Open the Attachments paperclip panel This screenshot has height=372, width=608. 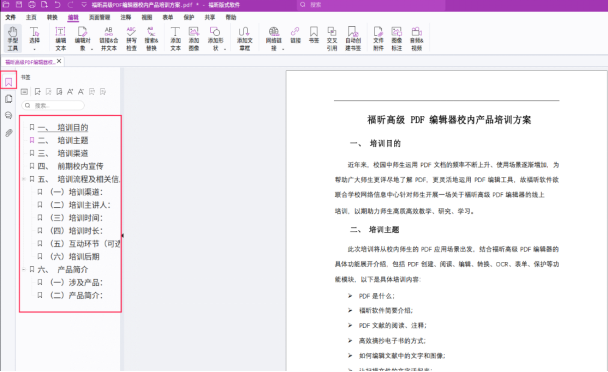pyautogui.click(x=9, y=133)
